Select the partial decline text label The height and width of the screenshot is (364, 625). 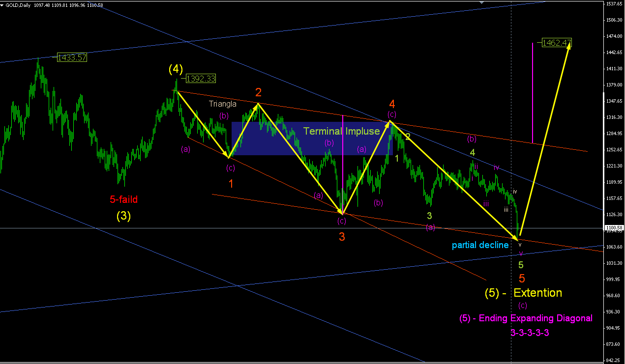(480, 245)
